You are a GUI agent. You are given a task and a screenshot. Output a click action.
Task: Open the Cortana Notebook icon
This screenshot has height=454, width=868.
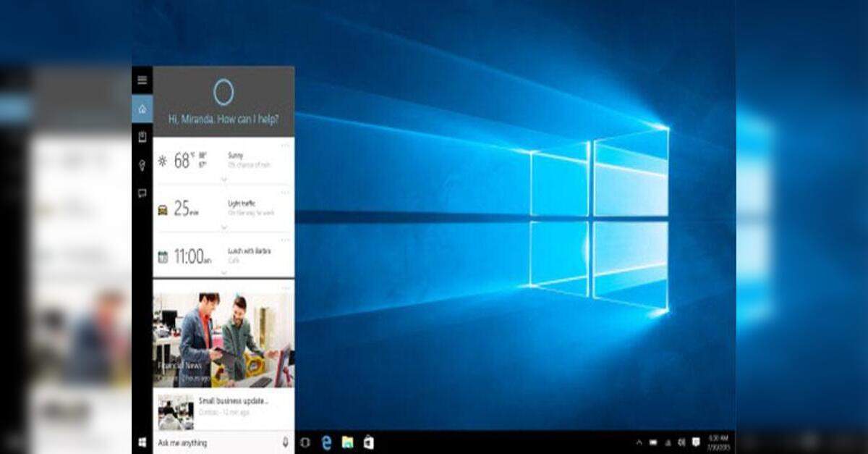(x=142, y=137)
